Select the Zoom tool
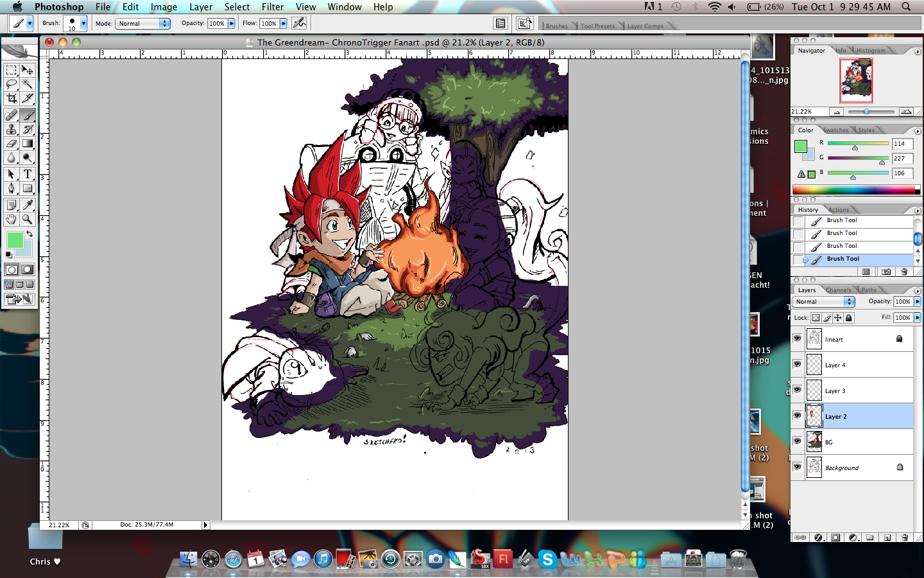The width and height of the screenshot is (924, 578). tap(28, 219)
